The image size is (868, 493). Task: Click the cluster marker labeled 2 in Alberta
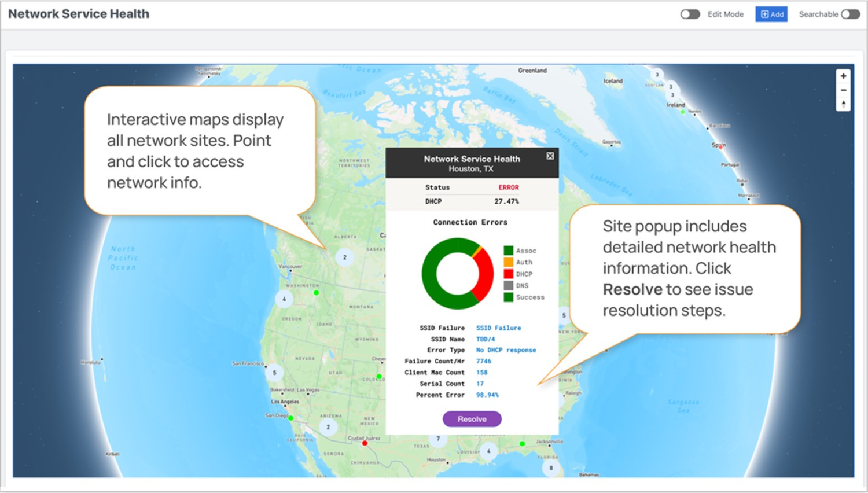(x=344, y=256)
